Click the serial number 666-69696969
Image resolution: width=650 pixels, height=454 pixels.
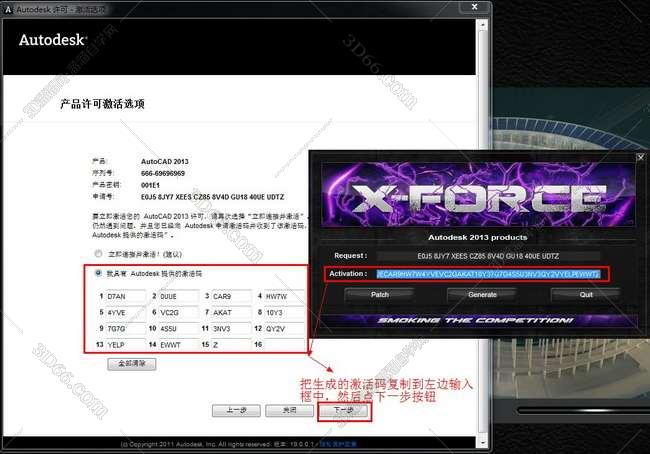[163, 173]
